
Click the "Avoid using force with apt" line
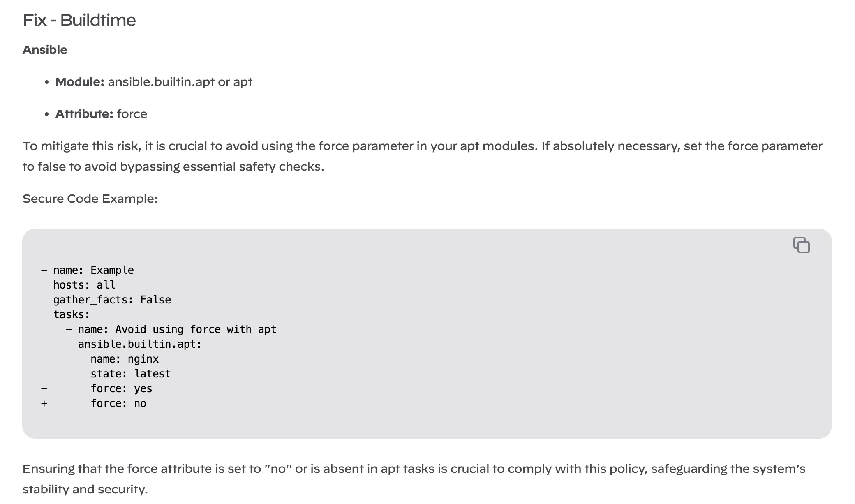point(177,329)
